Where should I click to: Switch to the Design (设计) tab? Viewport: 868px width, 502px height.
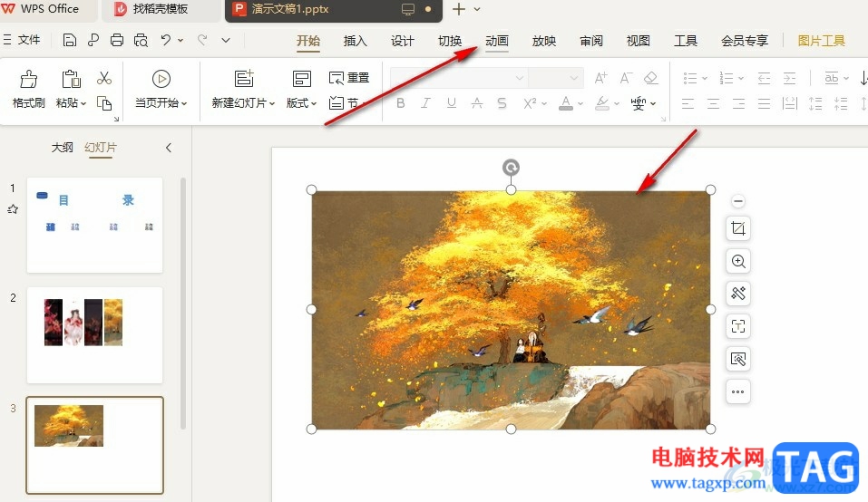(403, 41)
